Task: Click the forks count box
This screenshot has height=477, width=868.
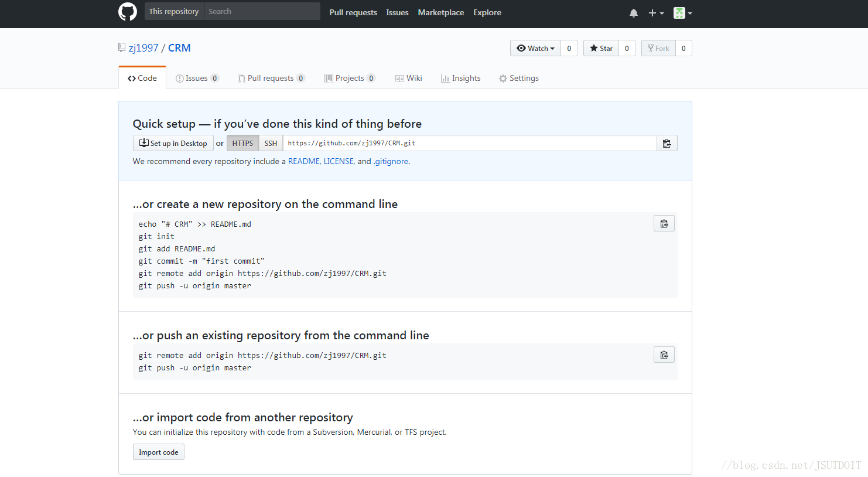Action: 684,48
